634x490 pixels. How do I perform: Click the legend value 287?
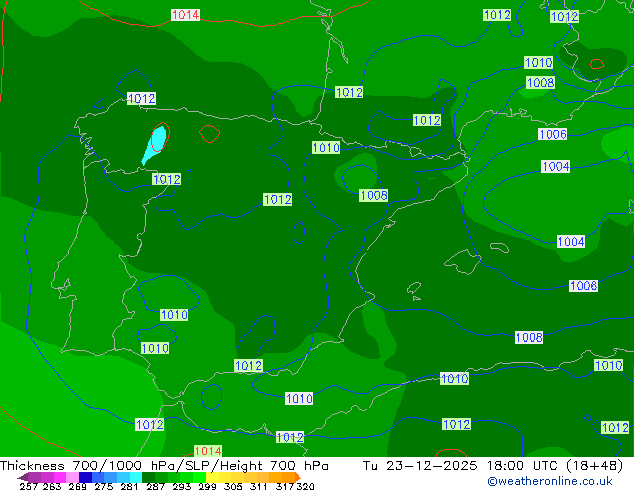(155, 486)
